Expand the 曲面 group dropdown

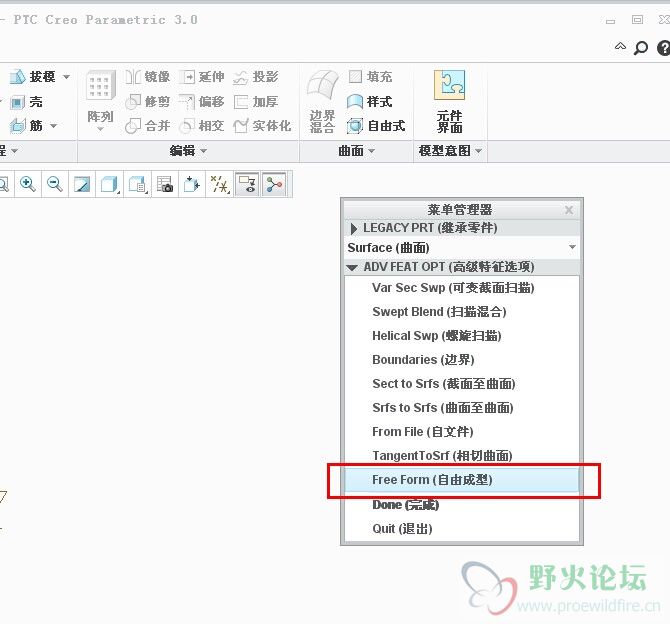pyautogui.click(x=371, y=151)
